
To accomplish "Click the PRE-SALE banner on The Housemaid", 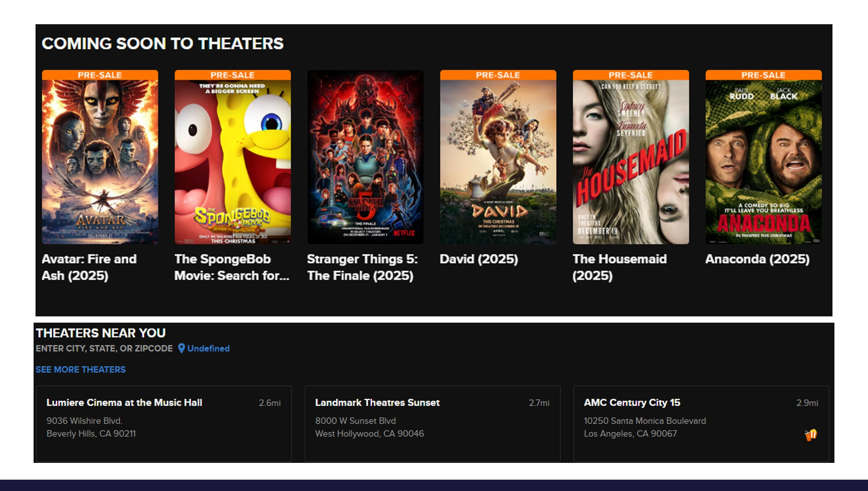I will coord(631,75).
